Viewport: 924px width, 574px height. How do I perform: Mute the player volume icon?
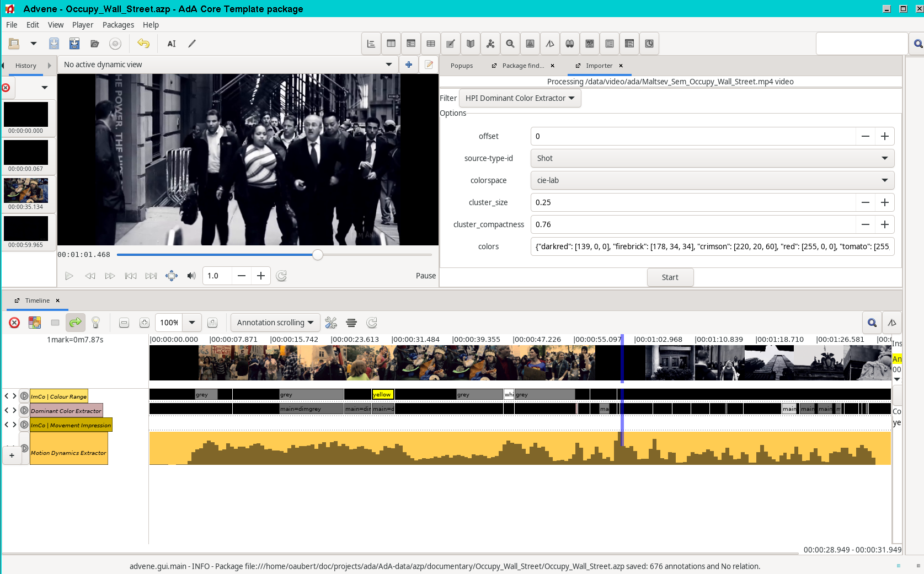coord(191,276)
